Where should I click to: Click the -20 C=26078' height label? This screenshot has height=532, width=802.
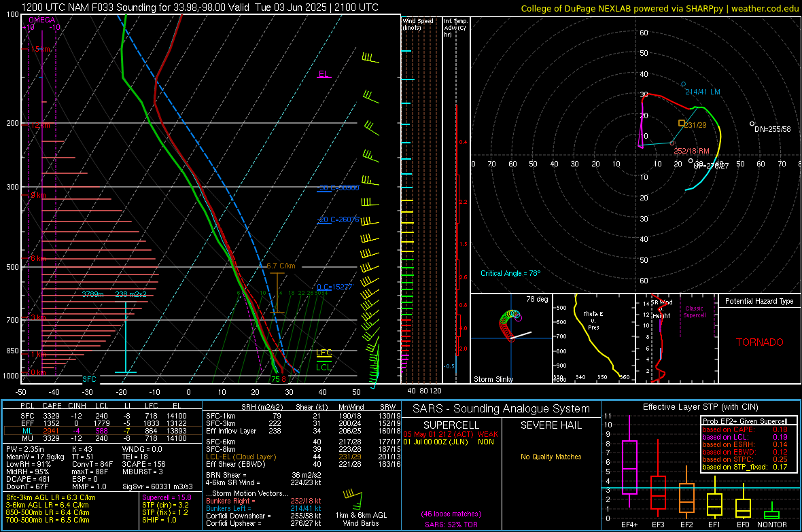(338, 219)
